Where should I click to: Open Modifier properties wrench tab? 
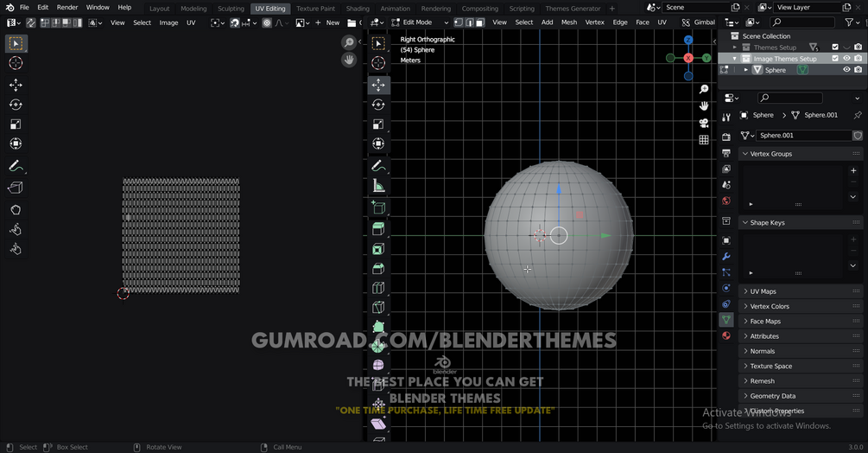726,257
